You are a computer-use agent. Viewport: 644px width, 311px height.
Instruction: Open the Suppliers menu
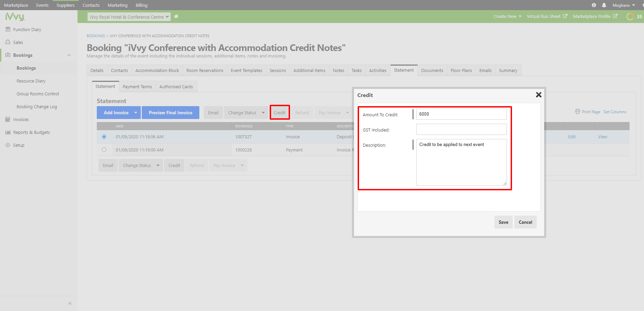coord(65,5)
